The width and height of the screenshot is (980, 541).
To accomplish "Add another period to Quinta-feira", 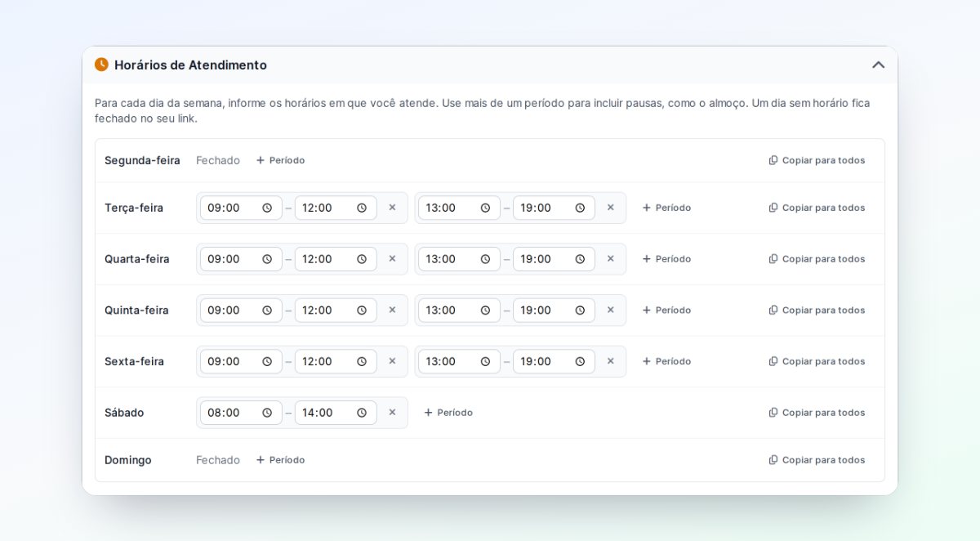I will click(666, 311).
